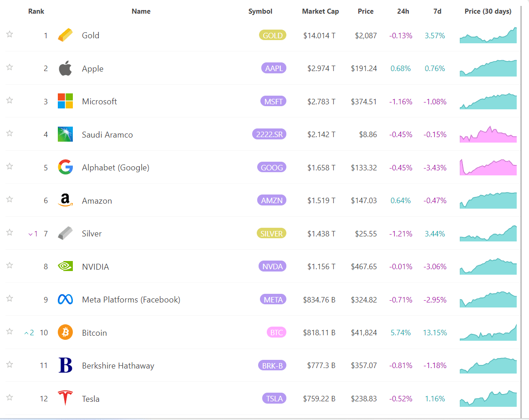Expand Silver's rank change chevron
This screenshot has height=420, width=529.
point(30,234)
